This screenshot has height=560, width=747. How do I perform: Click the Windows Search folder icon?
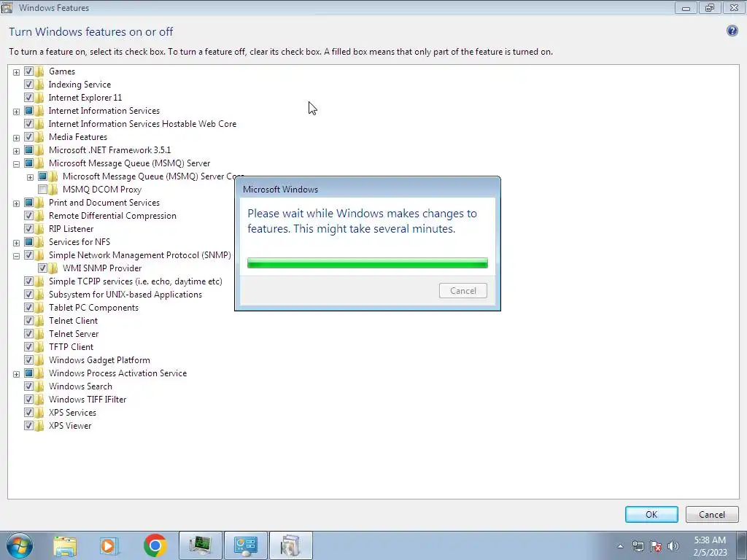(x=39, y=386)
